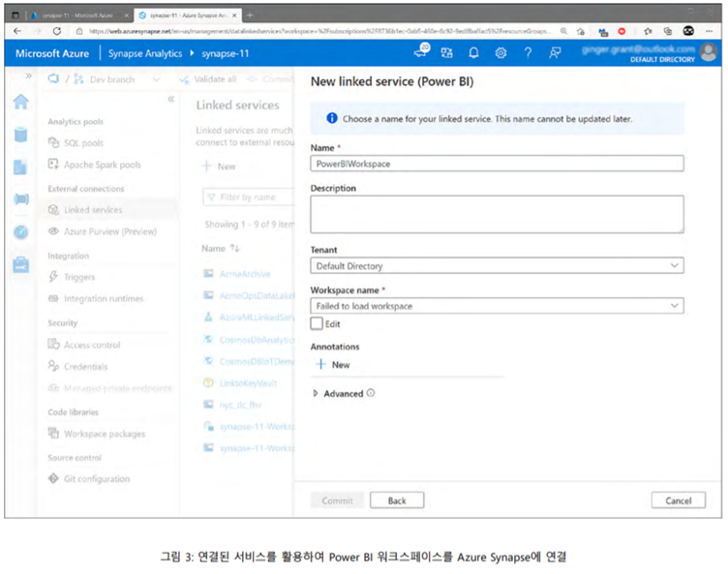The image size is (728, 574).
Task: Open the Develop hub document icon
Action: pos(20,166)
